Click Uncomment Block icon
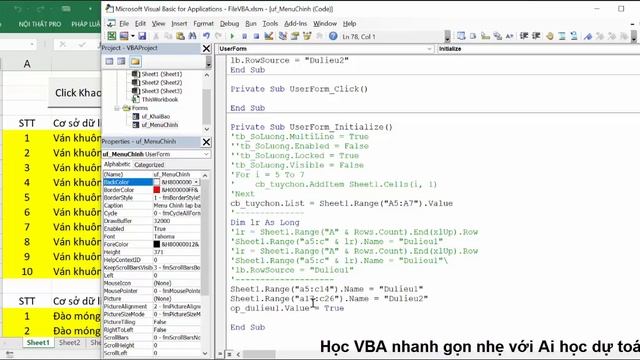Viewport: 640px width, 360px height. [574, 36]
